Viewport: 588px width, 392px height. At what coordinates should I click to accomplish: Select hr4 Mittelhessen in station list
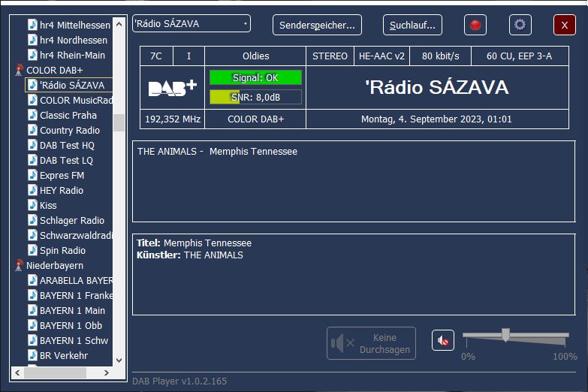coord(74,25)
